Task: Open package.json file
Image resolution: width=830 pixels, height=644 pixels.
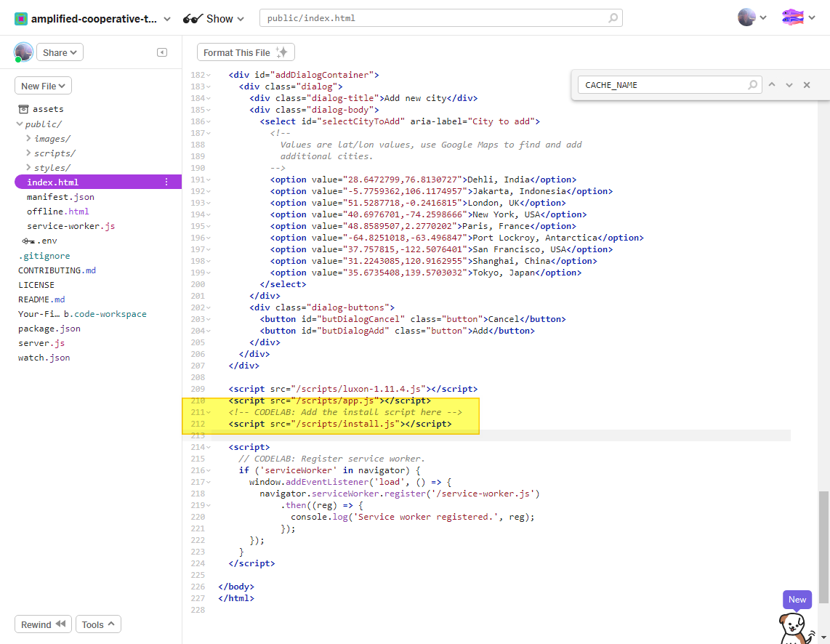Action: point(49,329)
